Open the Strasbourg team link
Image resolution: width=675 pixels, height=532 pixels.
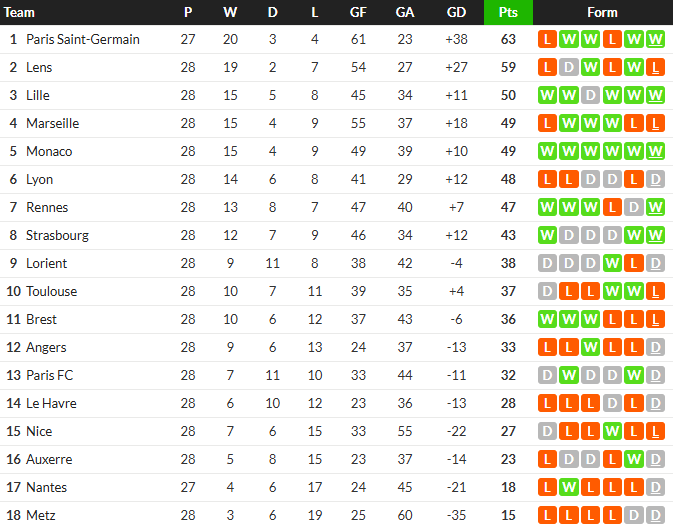tap(57, 235)
